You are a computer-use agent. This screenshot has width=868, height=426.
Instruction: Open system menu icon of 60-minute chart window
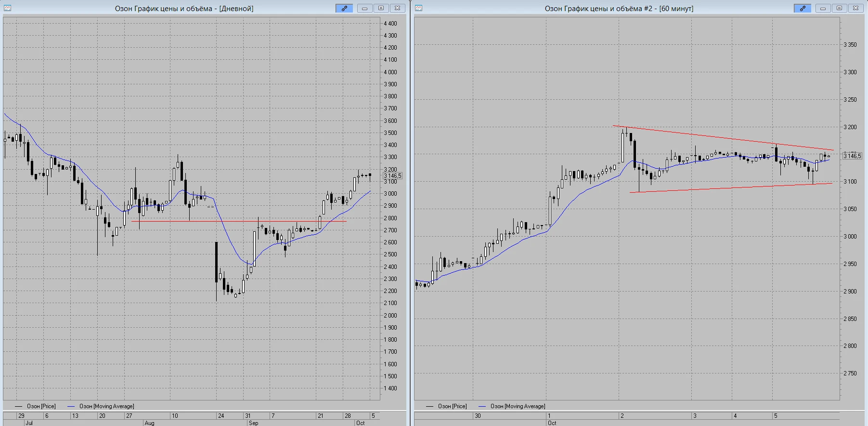click(418, 8)
